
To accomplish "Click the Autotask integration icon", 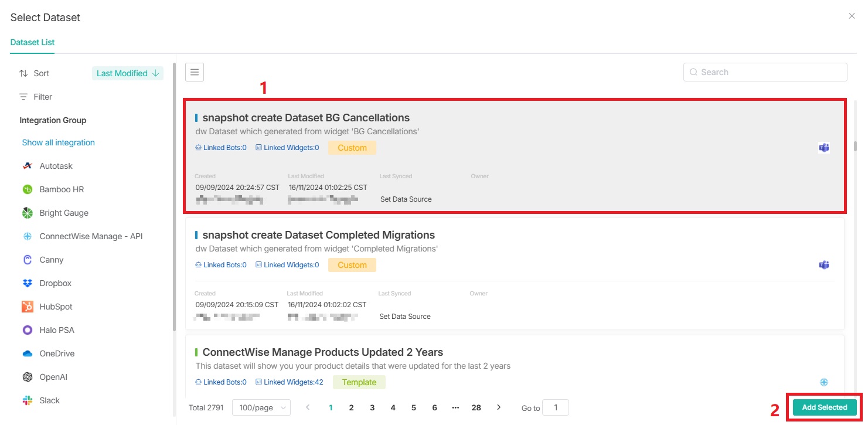I will [x=27, y=166].
